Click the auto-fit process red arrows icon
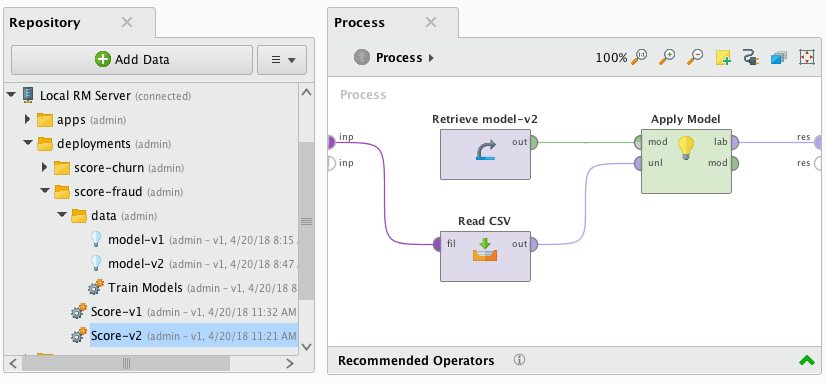 click(x=807, y=57)
